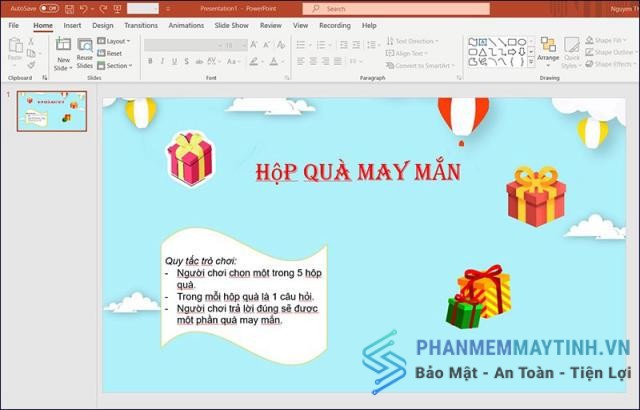The height and width of the screenshot is (410, 640).
Task: Select the Isosceles Triangle shape
Action: click(x=483, y=52)
